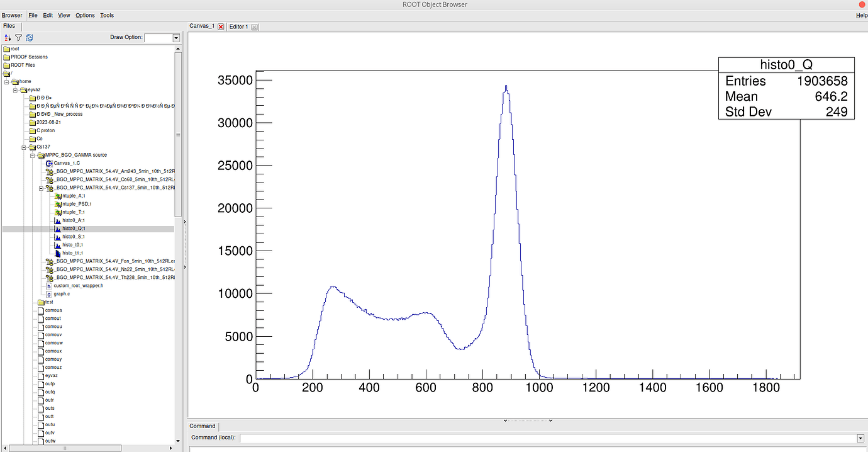Select the histo_t1;1 histogram icon
This screenshot has width=868, height=452.
click(58, 253)
